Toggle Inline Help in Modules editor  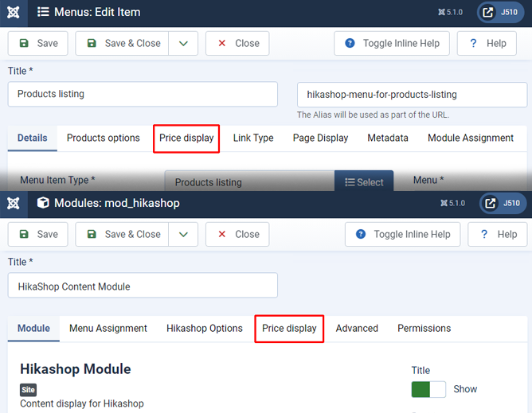click(403, 234)
